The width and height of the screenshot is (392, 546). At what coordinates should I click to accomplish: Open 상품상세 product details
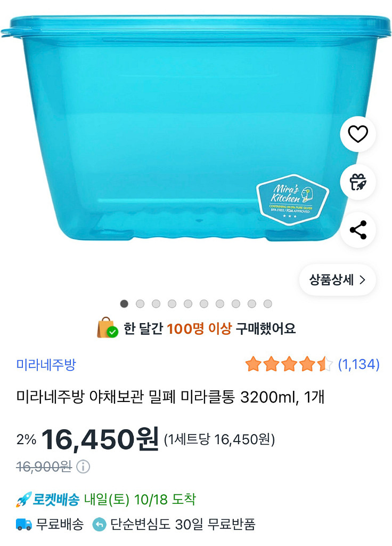(x=337, y=280)
